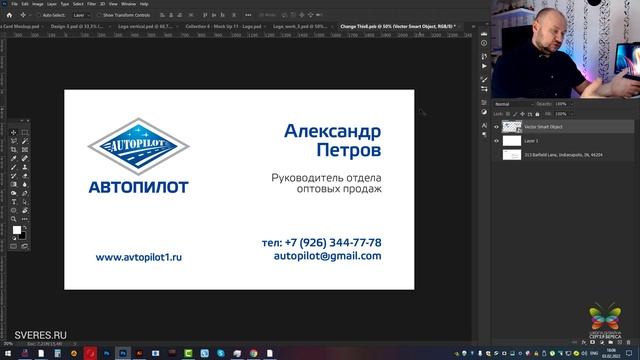Select the Magic Wand tool
The width and height of the screenshot is (640, 360).
(x=25, y=141)
